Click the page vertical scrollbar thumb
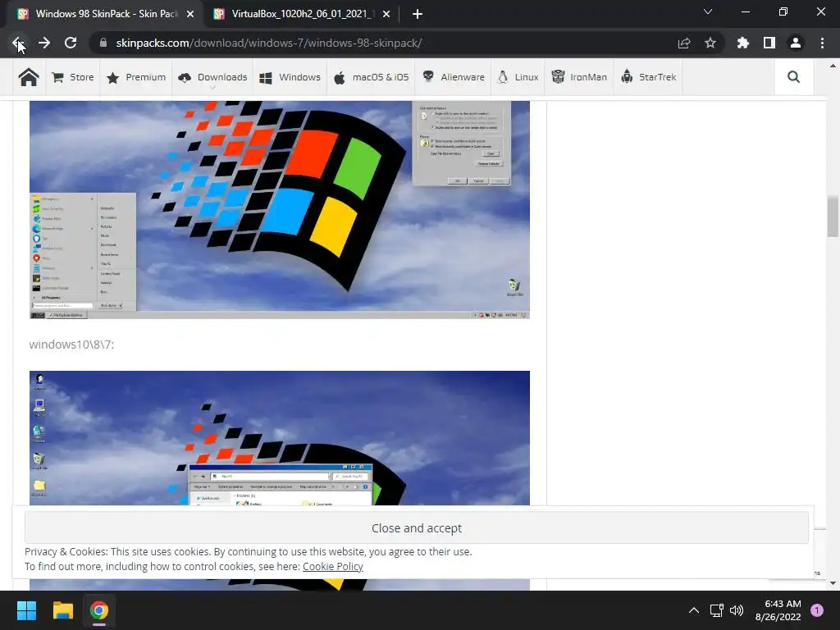 click(833, 217)
